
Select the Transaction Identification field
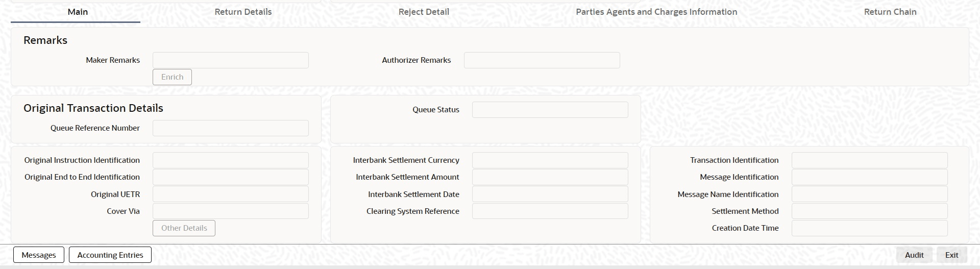(x=869, y=160)
